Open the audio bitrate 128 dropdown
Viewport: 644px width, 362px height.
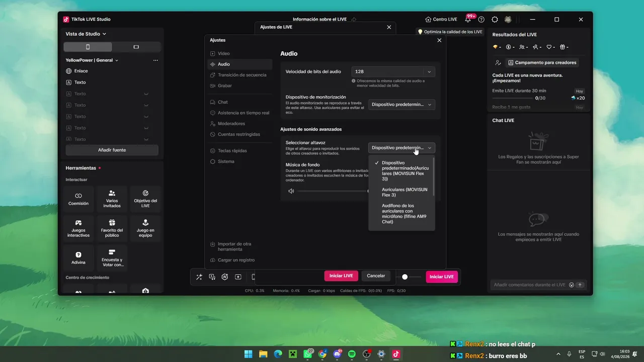coord(393,72)
